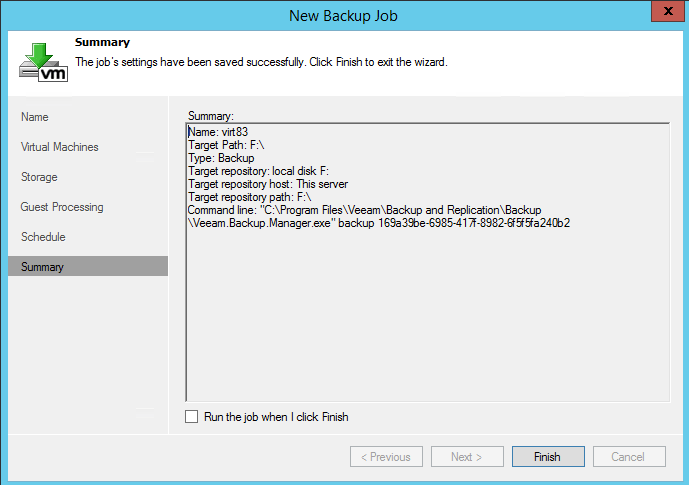Click the Next button
This screenshot has height=485, width=689.
(x=467, y=456)
